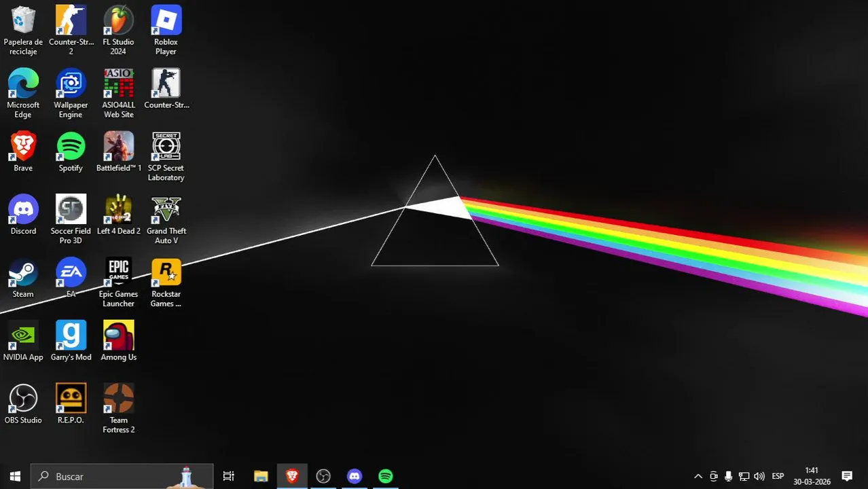Image resolution: width=868 pixels, height=489 pixels.
Task: Open network status tray icon
Action: (x=744, y=476)
